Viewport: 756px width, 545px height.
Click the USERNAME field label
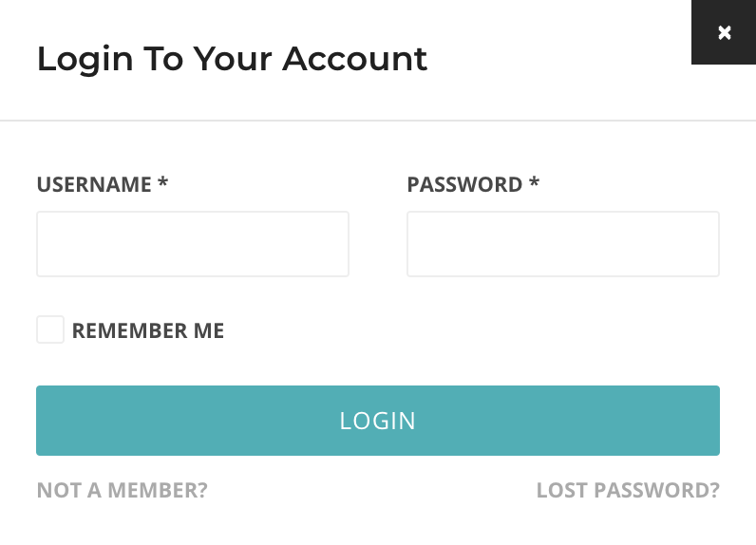[x=94, y=184]
